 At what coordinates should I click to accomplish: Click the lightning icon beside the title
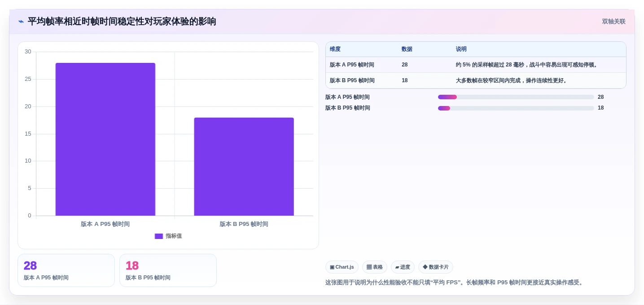(21, 22)
